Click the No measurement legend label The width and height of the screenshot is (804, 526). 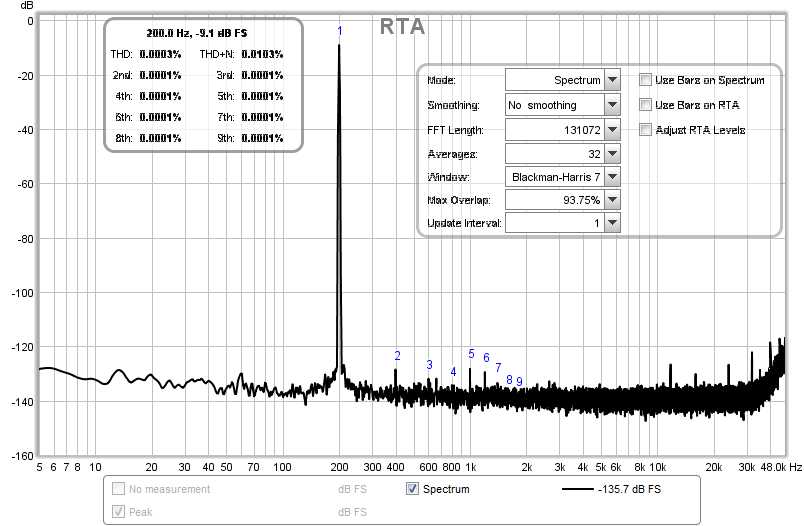pyautogui.click(x=170, y=489)
